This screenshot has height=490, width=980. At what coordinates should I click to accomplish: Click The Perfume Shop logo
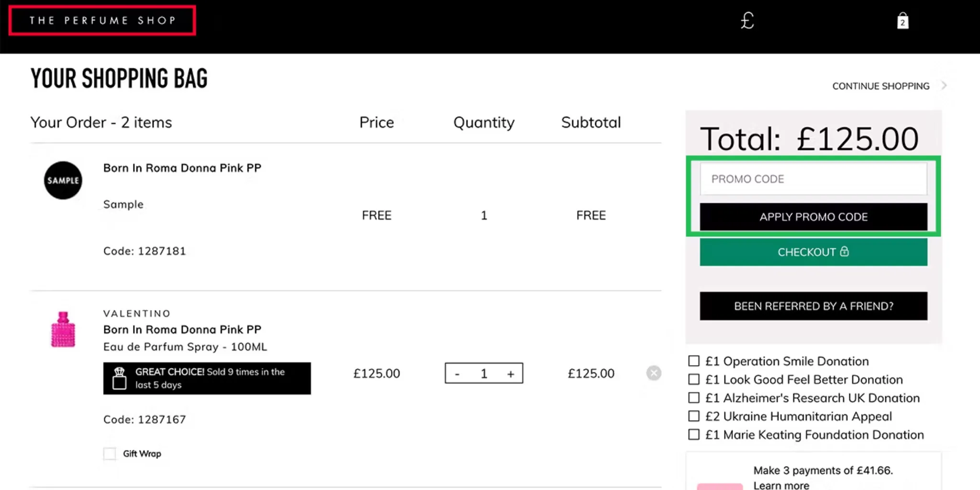click(x=102, y=21)
